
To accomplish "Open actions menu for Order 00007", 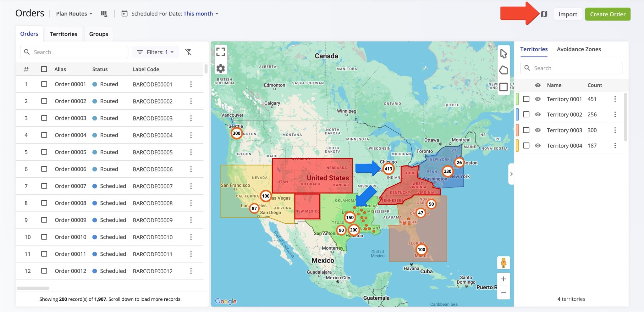I will (x=191, y=186).
